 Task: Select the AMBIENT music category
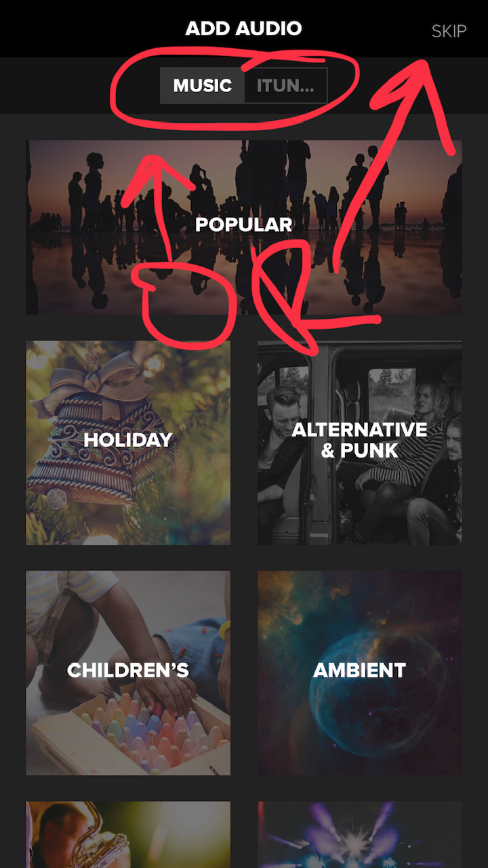point(360,673)
